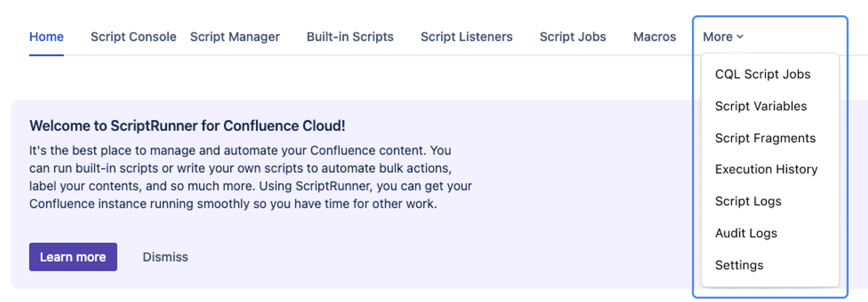This screenshot has width=868, height=302.
Task: Select Script Logs menu entry
Action: click(748, 201)
